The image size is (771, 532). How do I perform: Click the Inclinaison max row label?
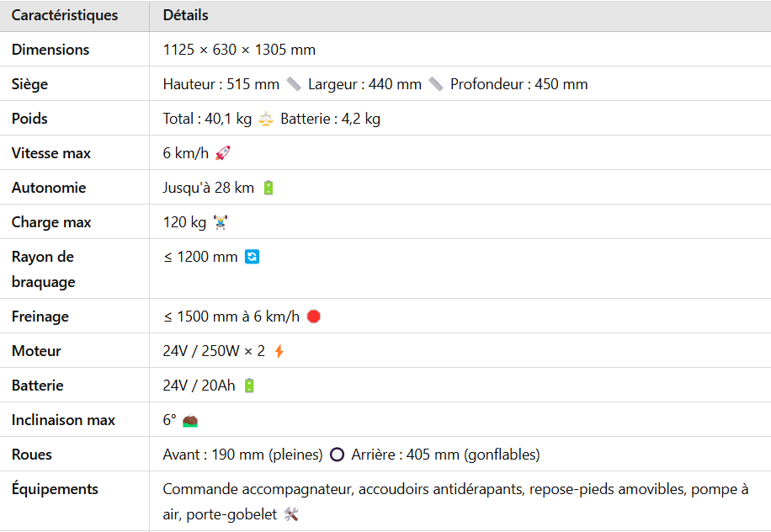pyautogui.click(x=63, y=420)
